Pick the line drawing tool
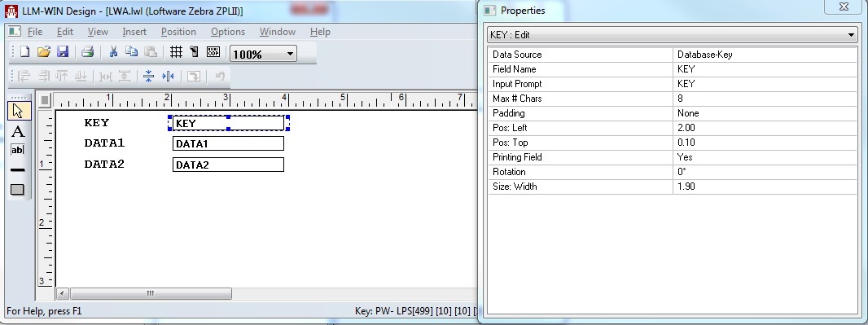868x325 pixels. (18, 170)
